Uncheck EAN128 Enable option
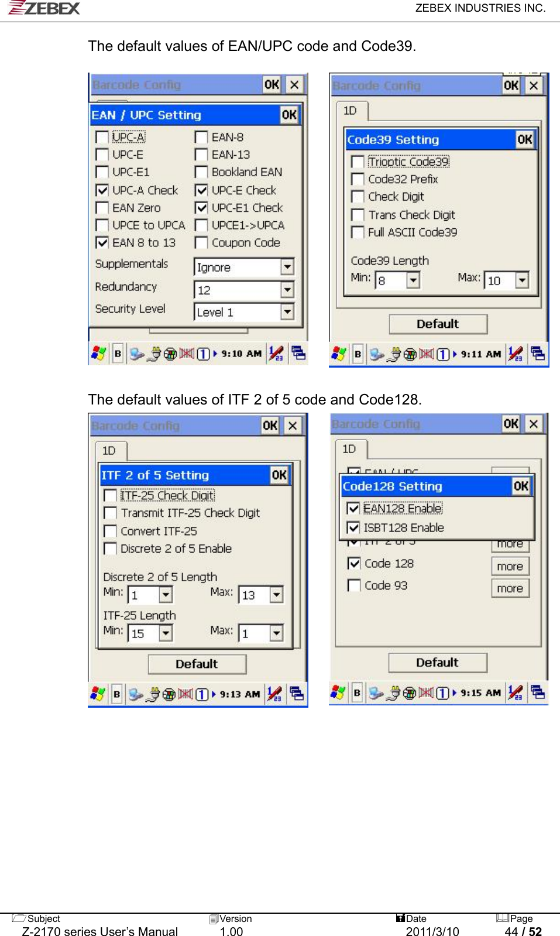This screenshot has width=560, height=936. [x=353, y=508]
